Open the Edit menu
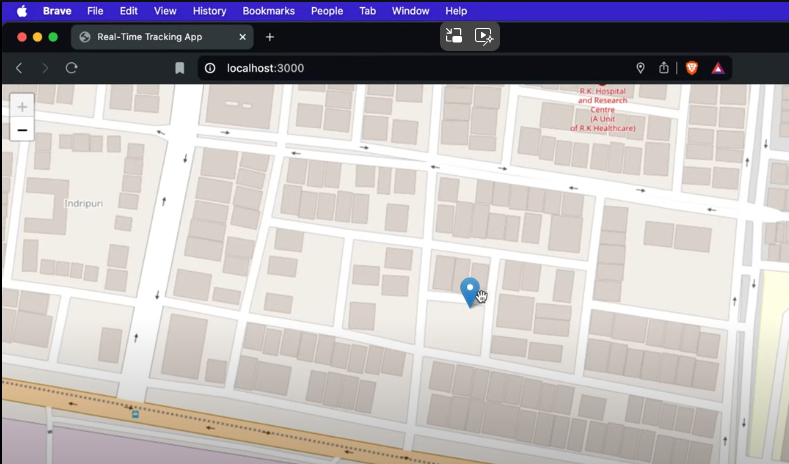 (x=129, y=11)
